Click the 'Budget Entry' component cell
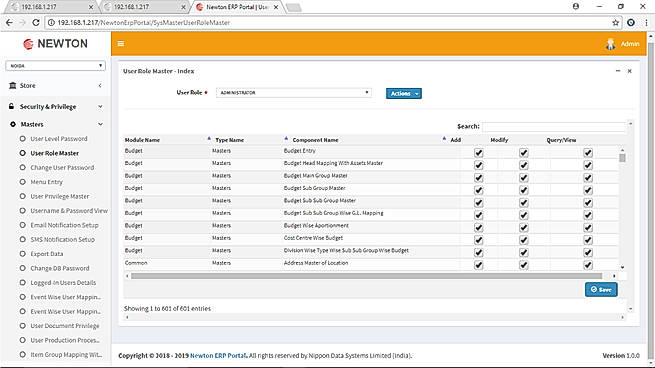This screenshot has height=368, width=655. [300, 151]
